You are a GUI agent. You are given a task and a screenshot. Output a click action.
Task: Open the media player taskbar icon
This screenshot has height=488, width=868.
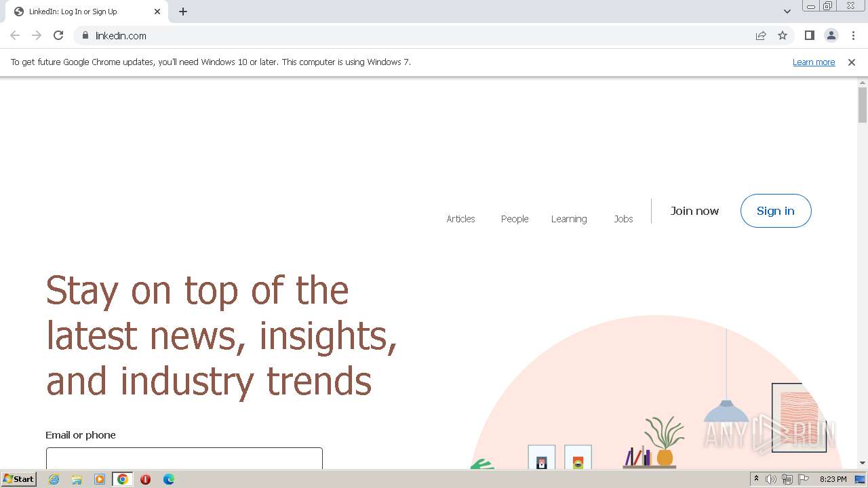click(x=100, y=479)
